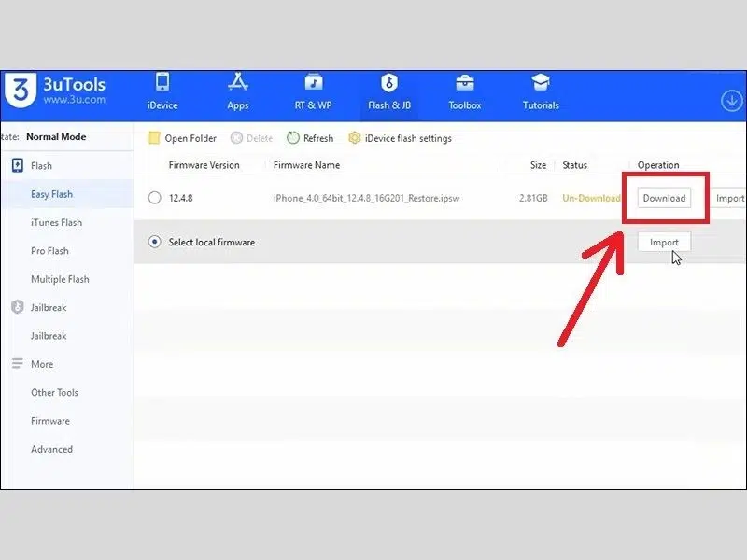Open Multiple Flash in the sidebar

pos(60,279)
